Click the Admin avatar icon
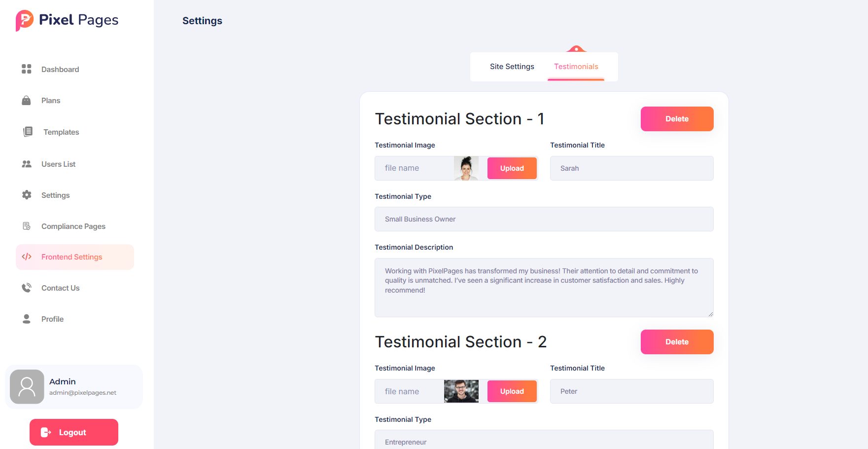This screenshot has width=868, height=449. coord(27,387)
